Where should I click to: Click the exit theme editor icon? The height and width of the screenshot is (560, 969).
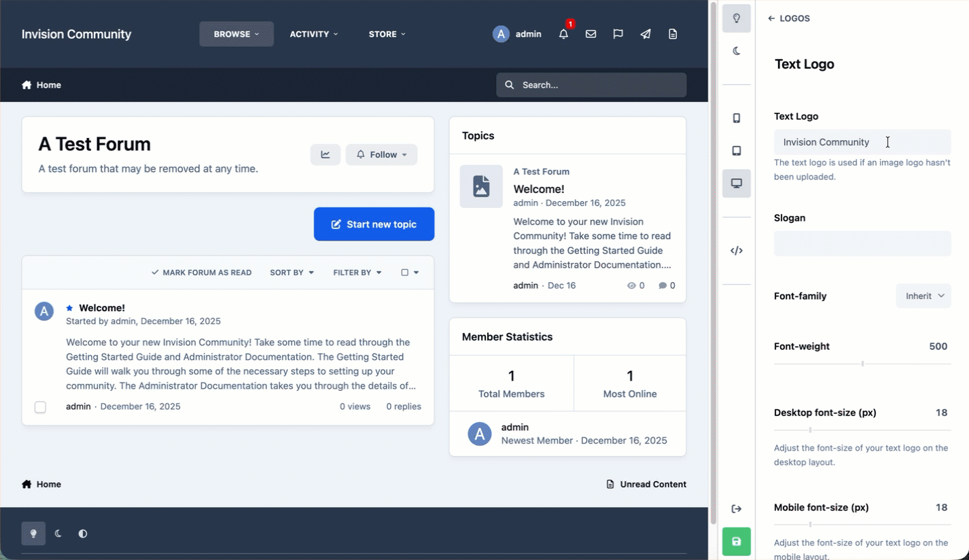point(737,509)
